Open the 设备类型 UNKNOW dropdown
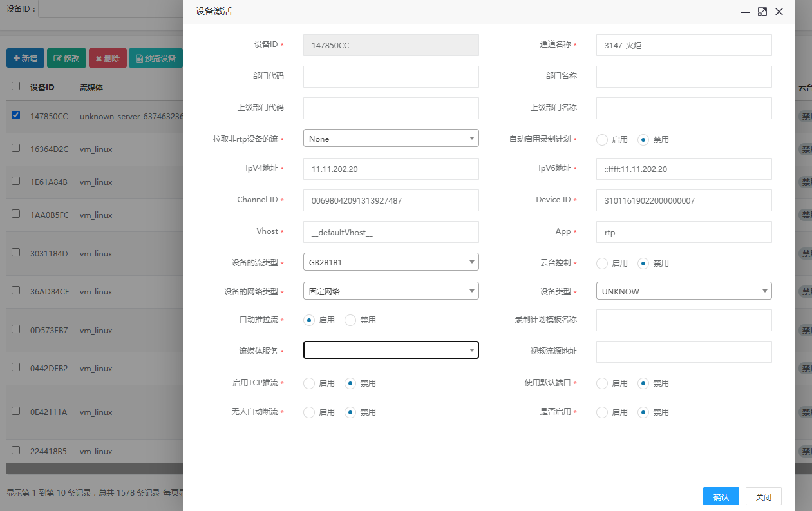This screenshot has height=511, width=812. [684, 291]
